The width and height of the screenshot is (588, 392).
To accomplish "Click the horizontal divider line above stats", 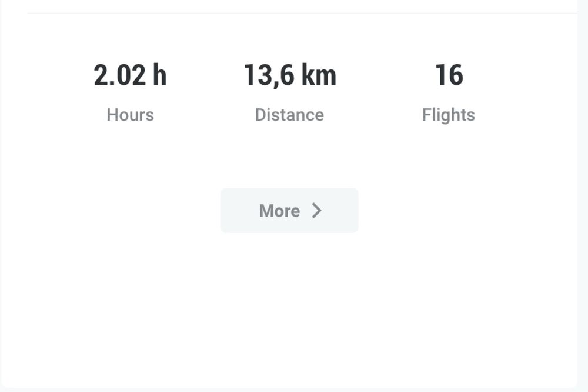I will click(x=302, y=14).
